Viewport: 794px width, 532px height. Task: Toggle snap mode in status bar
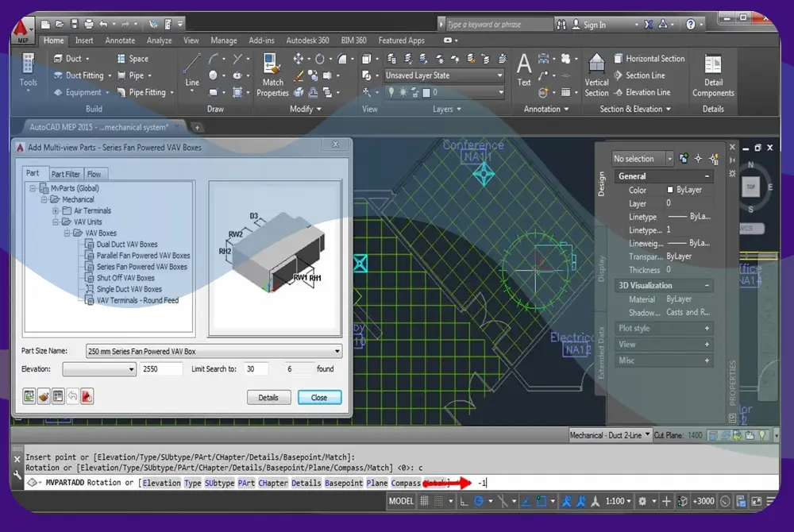point(439,501)
